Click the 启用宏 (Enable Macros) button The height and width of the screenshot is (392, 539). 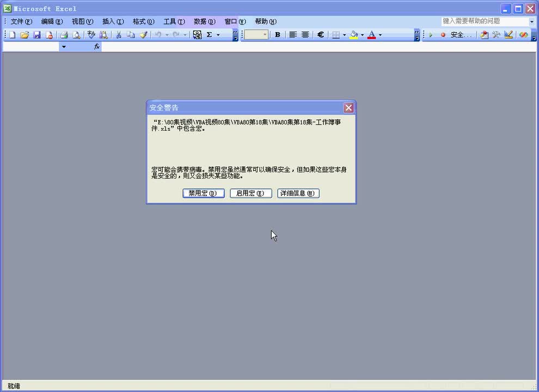pos(250,193)
